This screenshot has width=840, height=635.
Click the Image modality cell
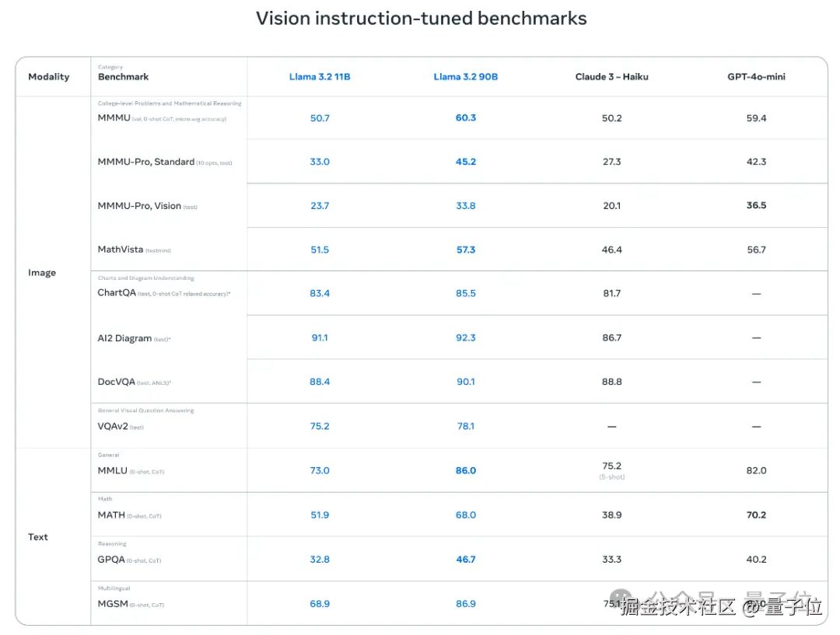click(x=42, y=273)
